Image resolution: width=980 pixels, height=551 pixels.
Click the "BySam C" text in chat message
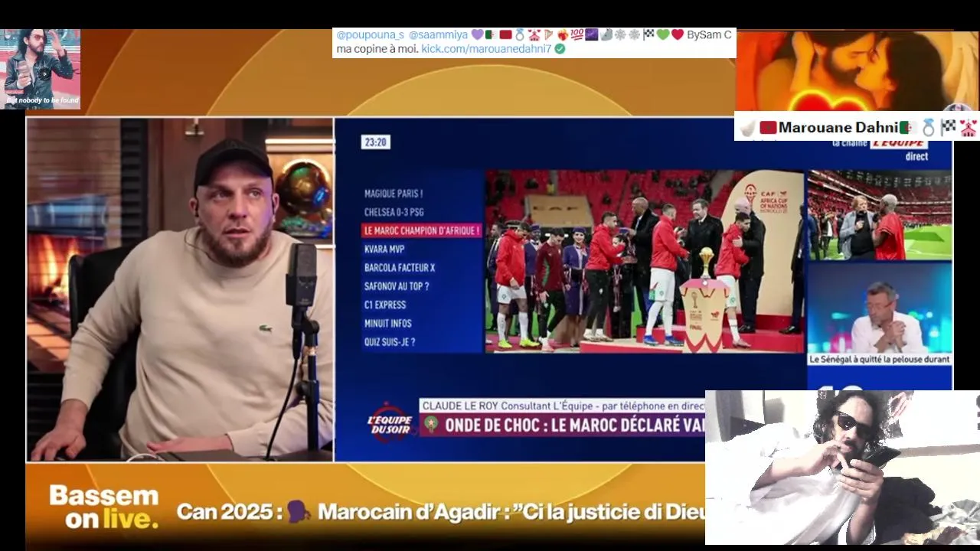click(x=709, y=35)
